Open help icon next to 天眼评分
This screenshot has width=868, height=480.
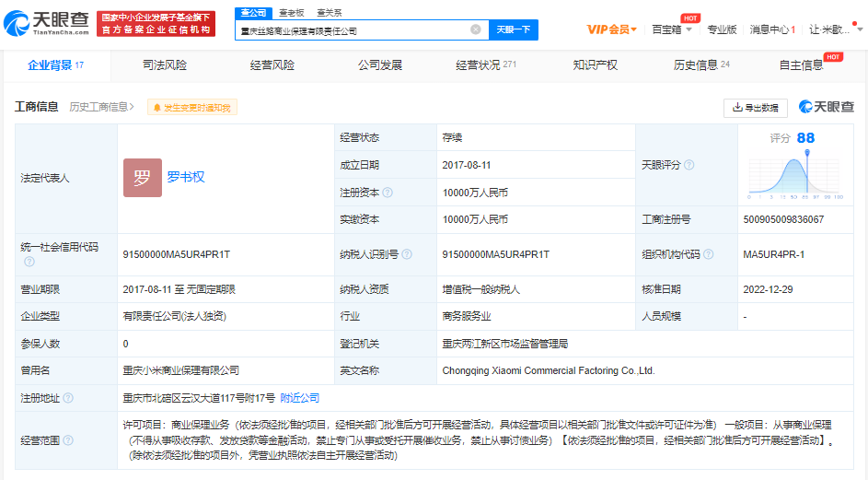tap(689, 165)
